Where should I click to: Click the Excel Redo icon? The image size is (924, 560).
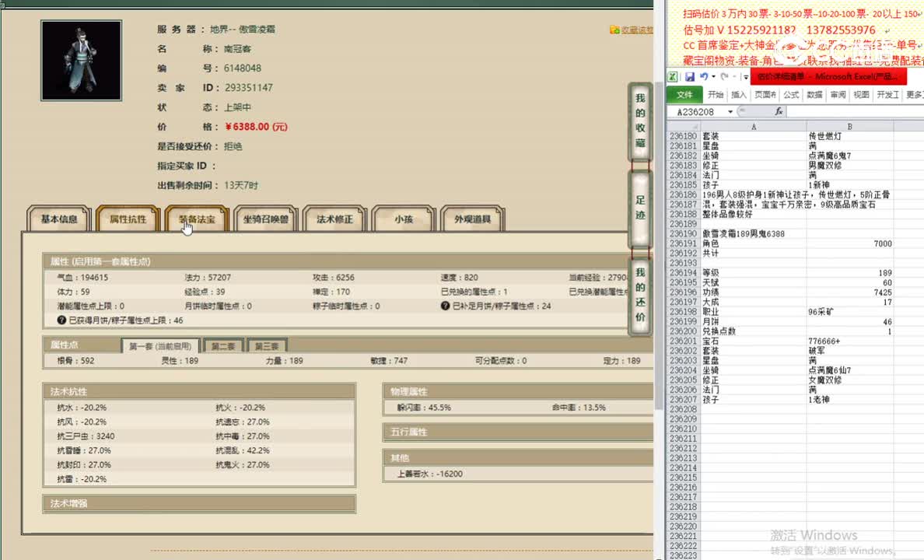point(724,77)
